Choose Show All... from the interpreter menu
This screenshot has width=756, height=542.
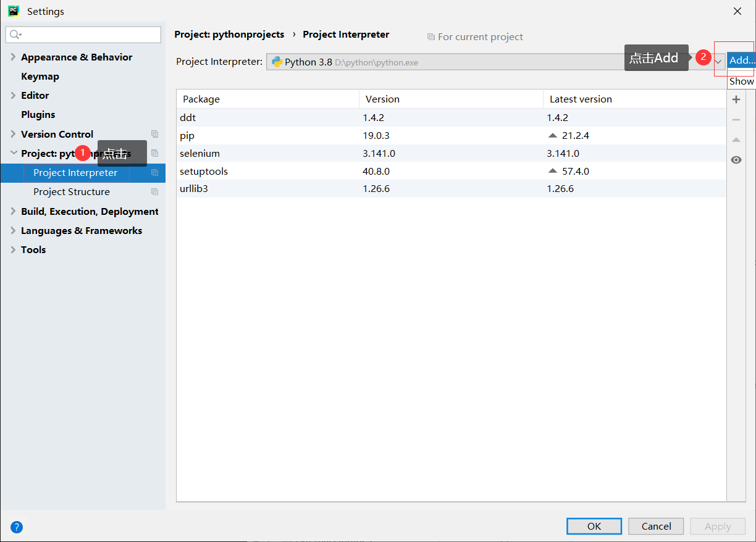tap(741, 81)
